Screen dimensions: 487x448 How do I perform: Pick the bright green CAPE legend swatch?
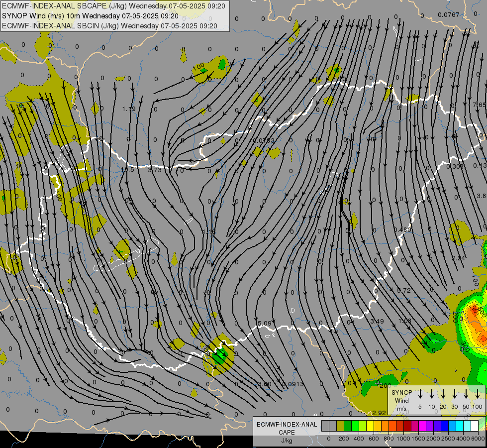click(355, 426)
